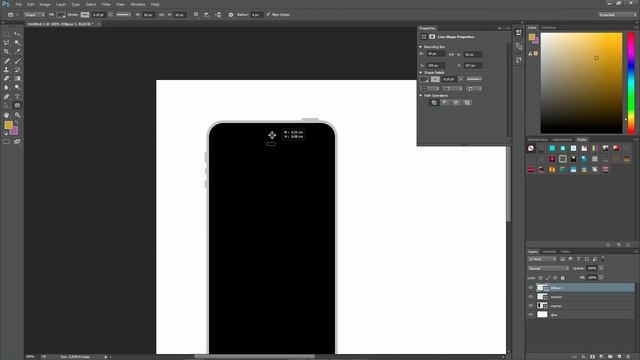Select the Zoom magnifier tool
The height and width of the screenshot is (360, 640).
[17, 115]
